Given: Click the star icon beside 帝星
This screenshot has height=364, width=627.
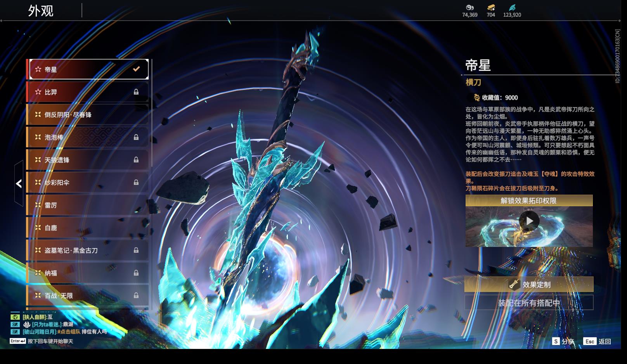Looking at the screenshot, I should pos(38,69).
